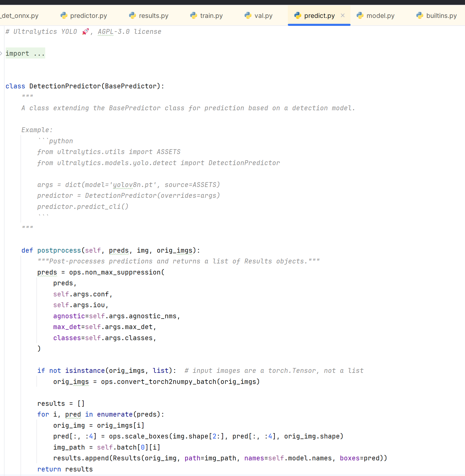This screenshot has width=465, height=476.
Task: Click 'from ultralytics.models.yolo.detect import DetectionPredictor' line
Action: [159, 163]
